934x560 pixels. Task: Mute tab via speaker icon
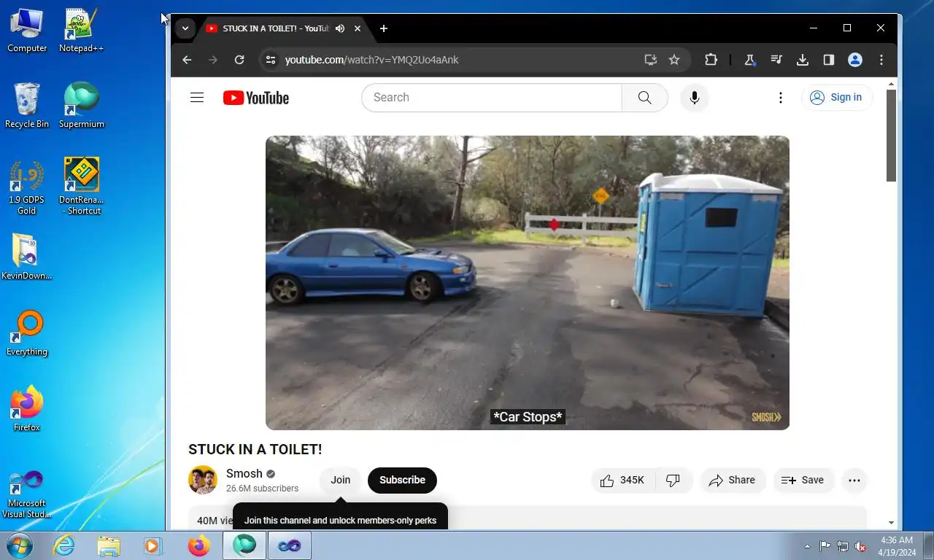(340, 28)
